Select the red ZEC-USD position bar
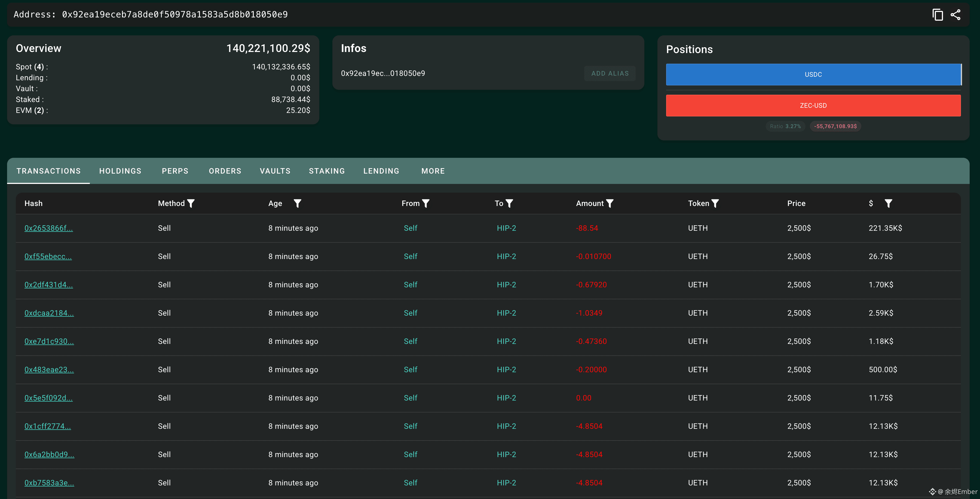Image resolution: width=980 pixels, height=499 pixels. (x=813, y=105)
